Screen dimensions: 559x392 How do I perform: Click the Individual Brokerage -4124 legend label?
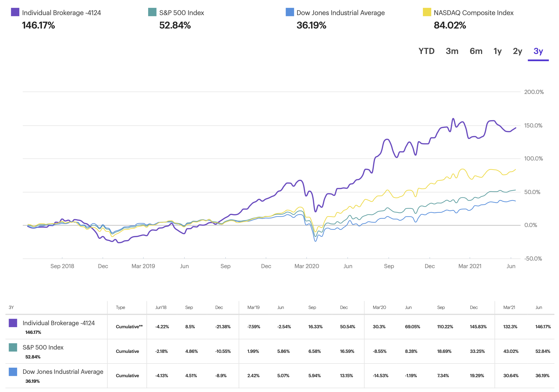[x=61, y=13]
